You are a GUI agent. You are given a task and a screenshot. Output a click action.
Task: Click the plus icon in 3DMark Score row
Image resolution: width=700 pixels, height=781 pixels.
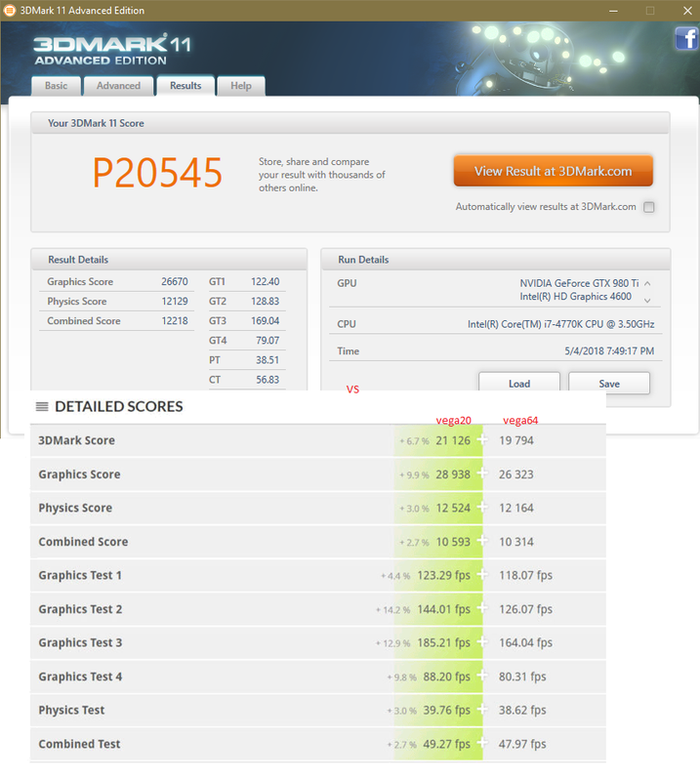click(x=482, y=440)
